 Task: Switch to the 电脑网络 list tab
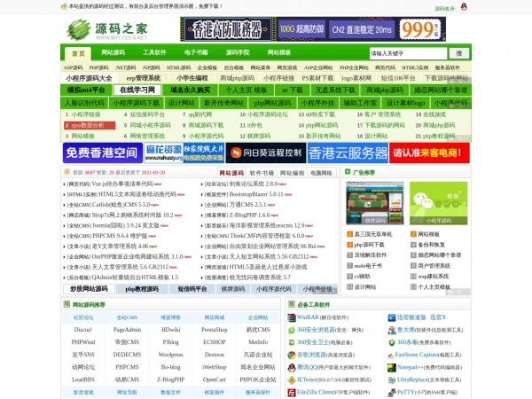[x=321, y=173]
